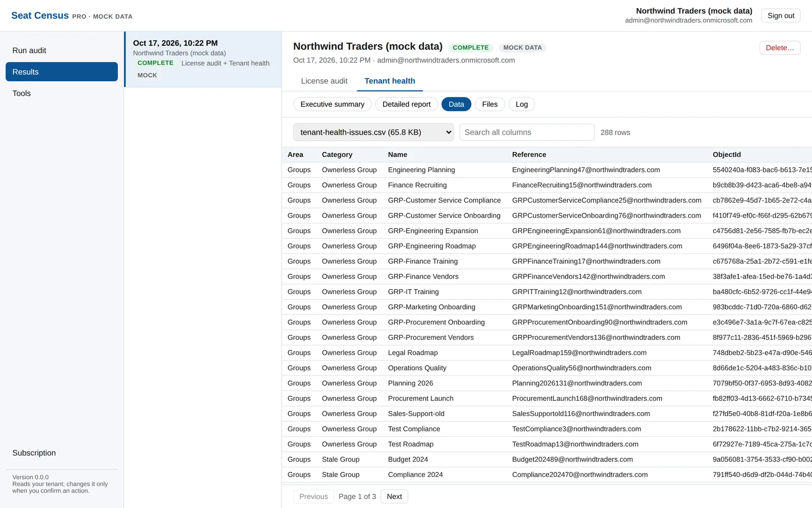Click the Category column header
This screenshot has width=812, height=508.
[x=337, y=154]
